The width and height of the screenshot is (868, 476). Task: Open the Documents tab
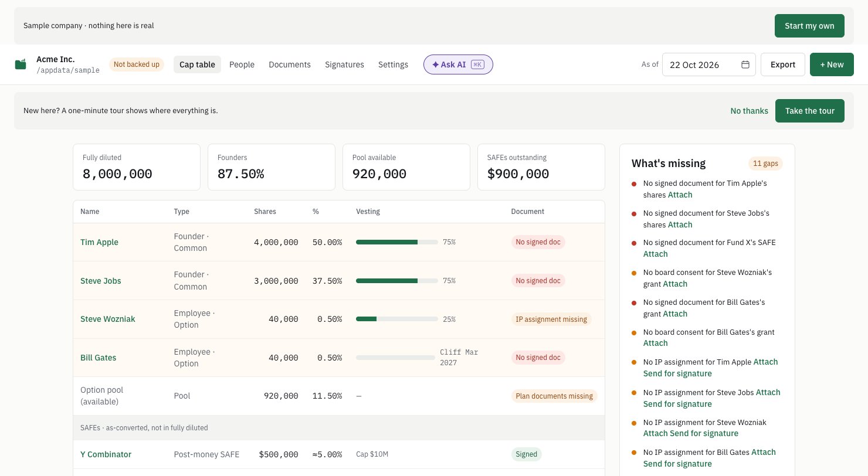coord(290,64)
